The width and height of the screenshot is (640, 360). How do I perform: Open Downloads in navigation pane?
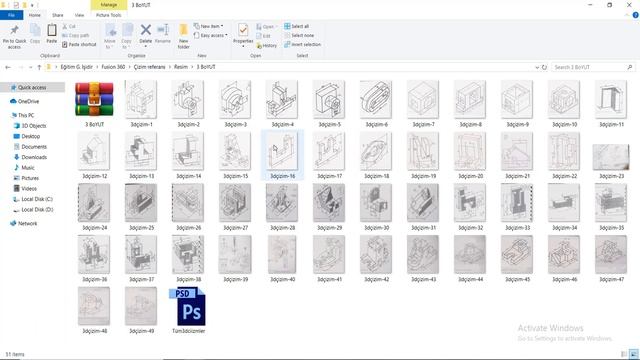[34, 157]
